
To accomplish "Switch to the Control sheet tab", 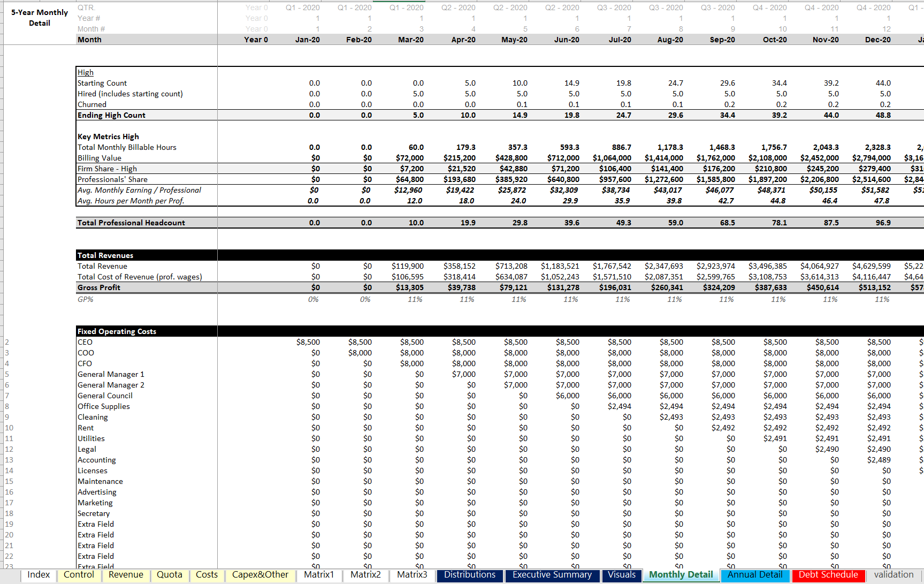I will point(79,575).
